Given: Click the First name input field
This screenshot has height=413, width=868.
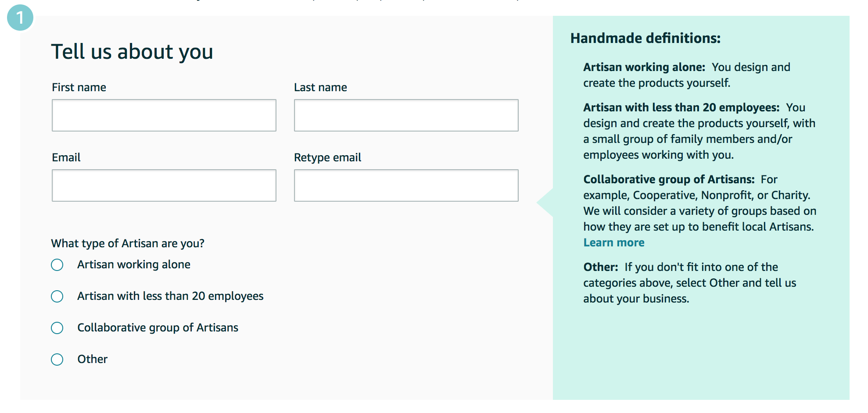Looking at the screenshot, I should (x=164, y=115).
